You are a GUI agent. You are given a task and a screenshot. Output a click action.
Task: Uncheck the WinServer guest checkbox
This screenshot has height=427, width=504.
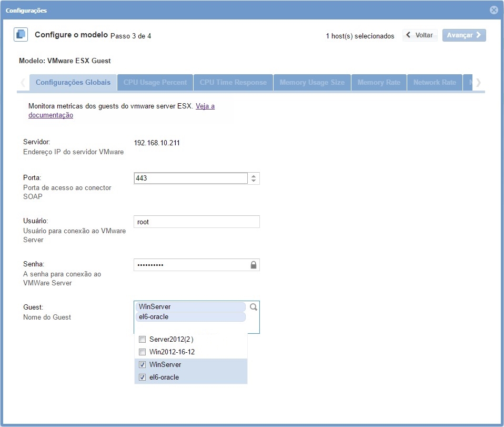pyautogui.click(x=142, y=364)
